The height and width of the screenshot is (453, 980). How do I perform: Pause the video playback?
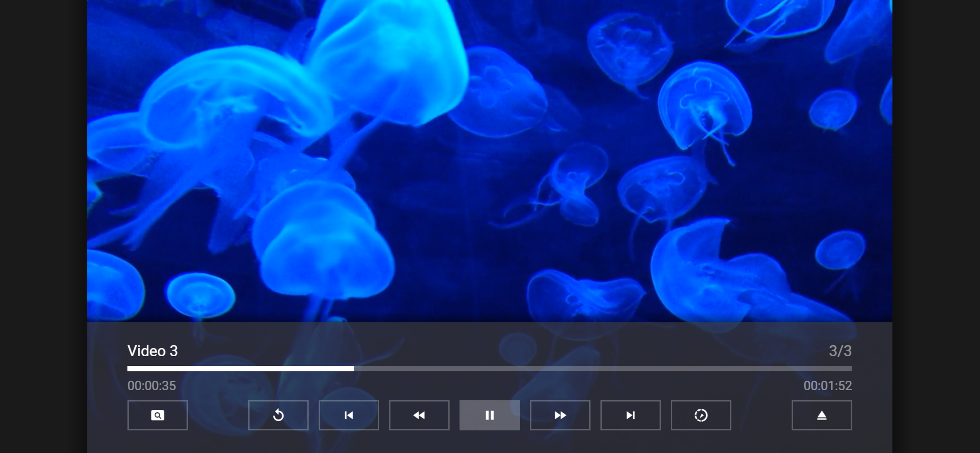490,415
